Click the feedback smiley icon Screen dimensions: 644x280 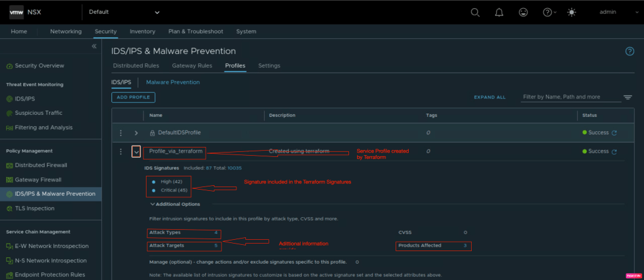point(523,13)
